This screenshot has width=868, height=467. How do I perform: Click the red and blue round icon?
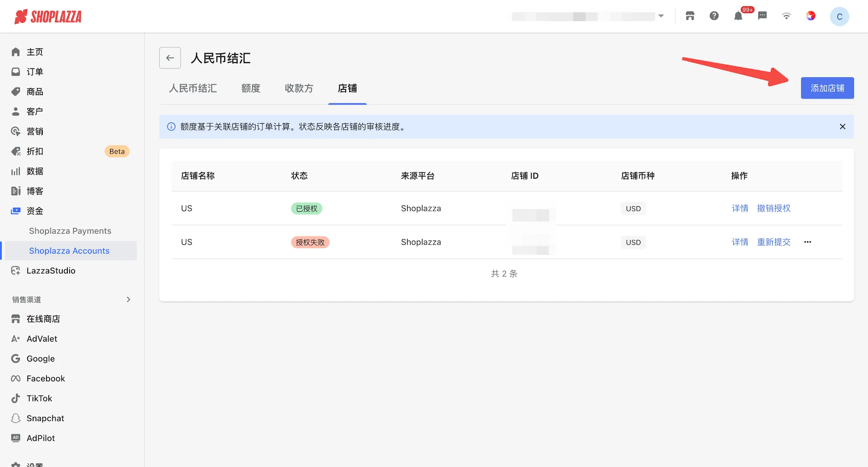click(811, 16)
